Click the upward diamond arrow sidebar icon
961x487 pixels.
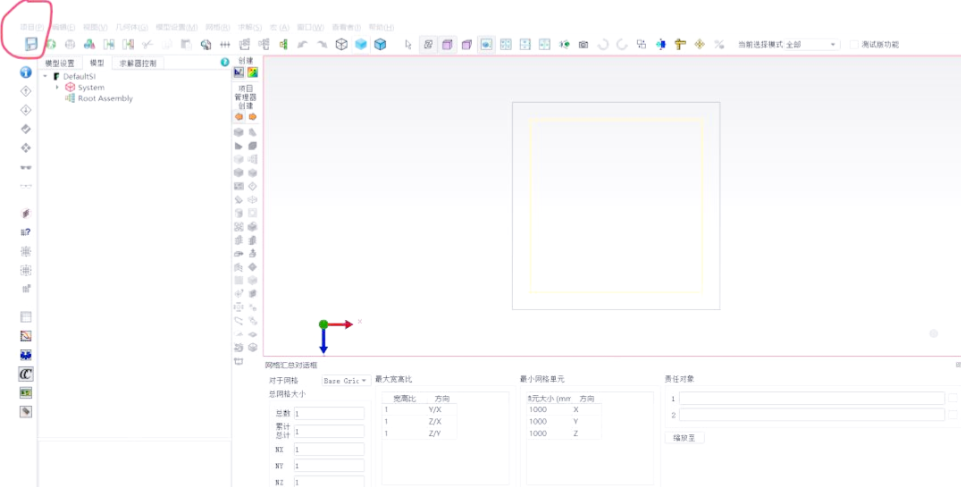26,91
